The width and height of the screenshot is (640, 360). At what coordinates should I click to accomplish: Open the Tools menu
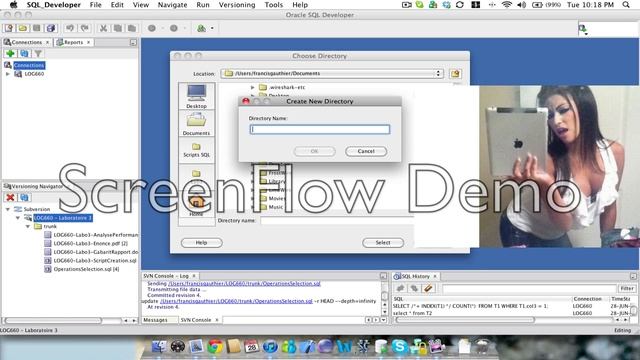[273, 5]
